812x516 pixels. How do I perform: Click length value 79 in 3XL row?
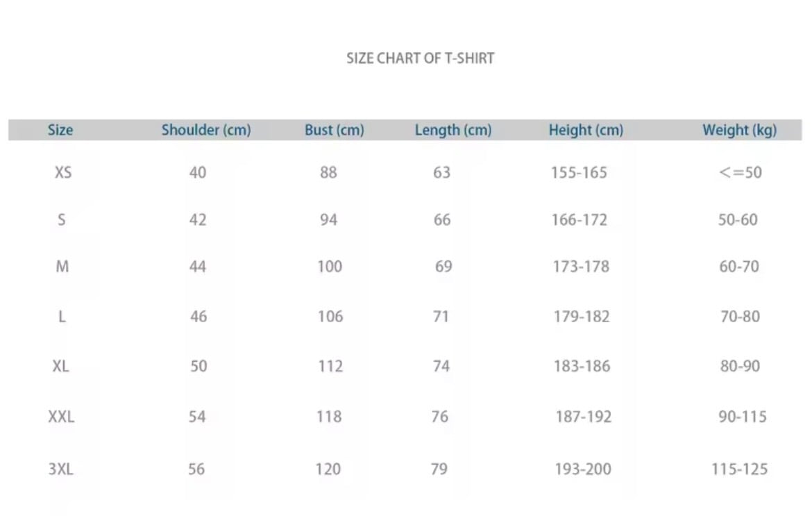(x=439, y=469)
